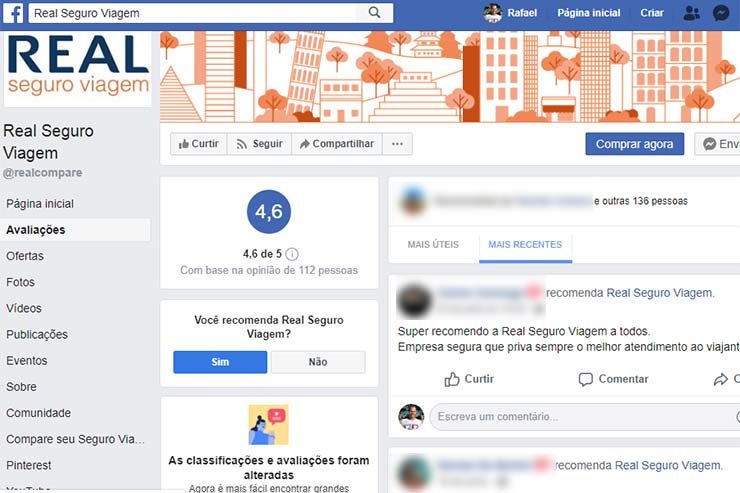This screenshot has width=740, height=493.
Task: Open the three-dots more options button
Action: (397, 144)
